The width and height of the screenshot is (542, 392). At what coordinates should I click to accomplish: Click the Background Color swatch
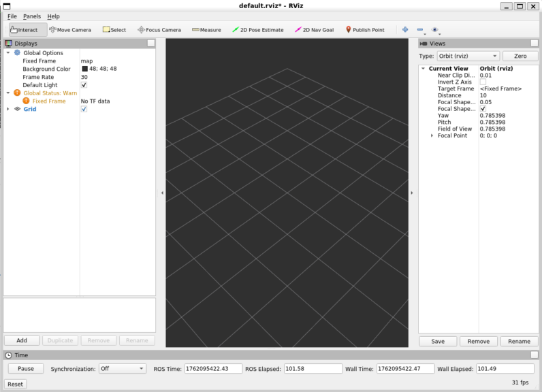click(x=85, y=69)
